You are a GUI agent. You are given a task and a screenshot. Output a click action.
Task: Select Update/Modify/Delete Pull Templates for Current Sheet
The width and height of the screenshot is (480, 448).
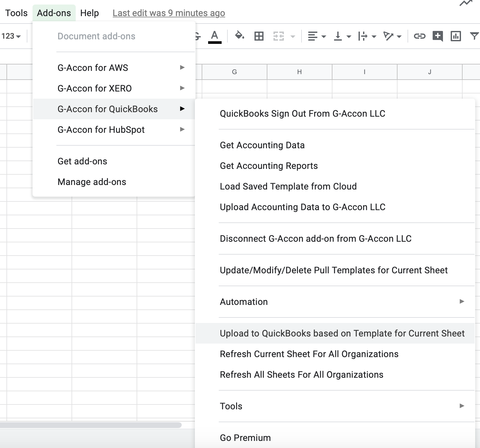click(335, 270)
